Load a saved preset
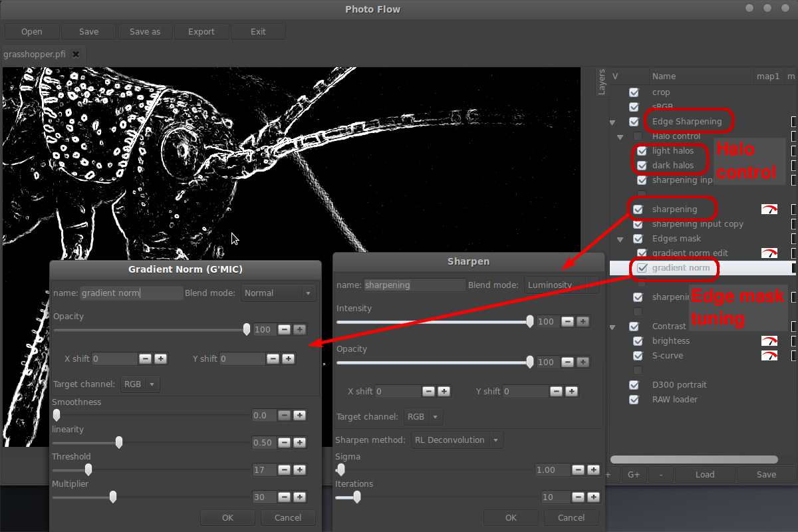Screen dimensions: 798x532 click(x=705, y=474)
